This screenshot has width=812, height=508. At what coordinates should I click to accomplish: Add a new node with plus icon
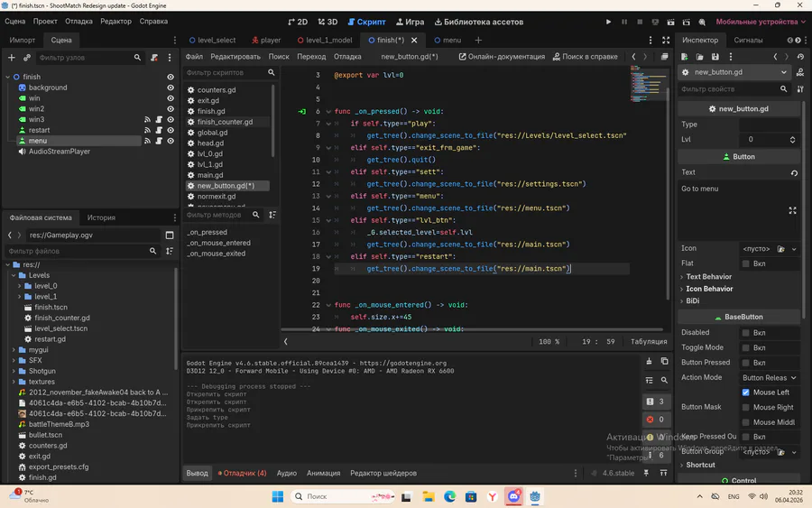pos(12,58)
